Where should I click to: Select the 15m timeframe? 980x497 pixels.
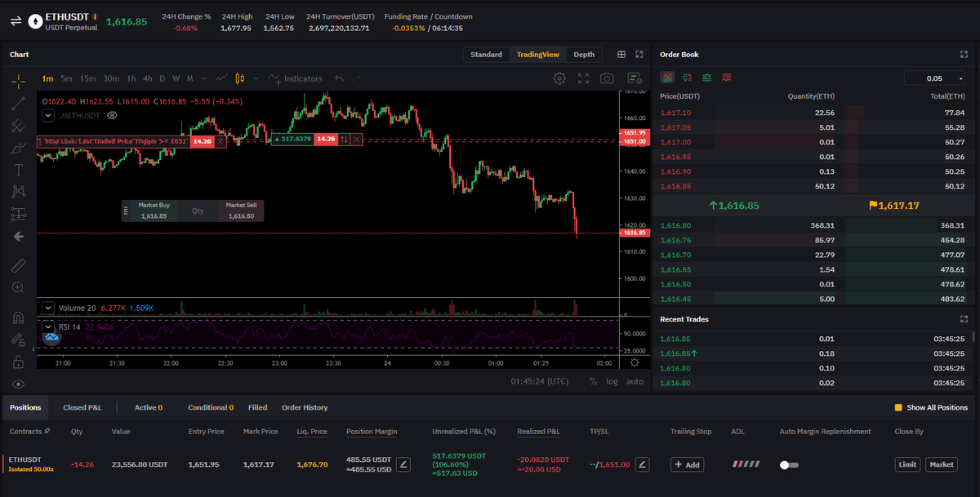(87, 78)
